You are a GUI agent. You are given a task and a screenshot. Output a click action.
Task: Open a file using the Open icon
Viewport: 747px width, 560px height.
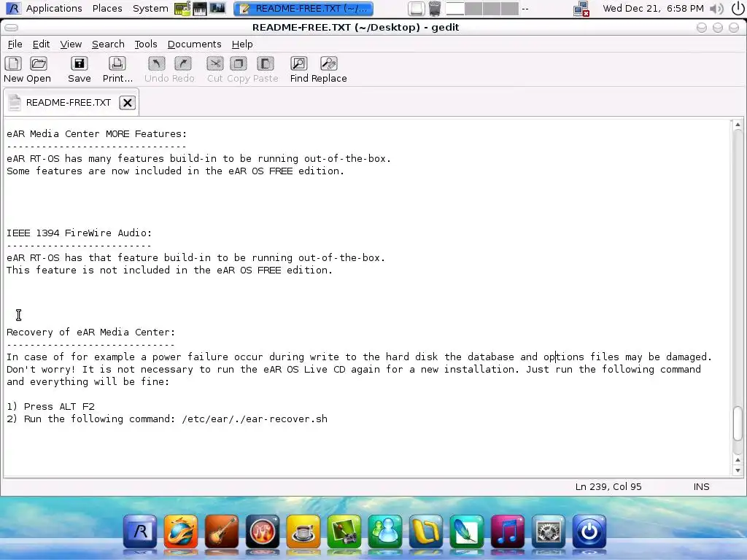click(39, 69)
